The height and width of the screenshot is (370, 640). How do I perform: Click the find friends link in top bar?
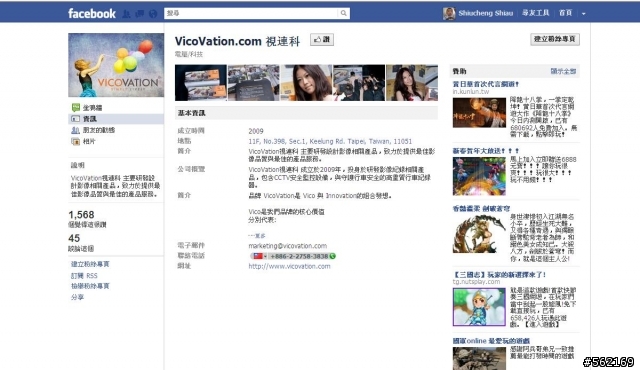pos(536,13)
